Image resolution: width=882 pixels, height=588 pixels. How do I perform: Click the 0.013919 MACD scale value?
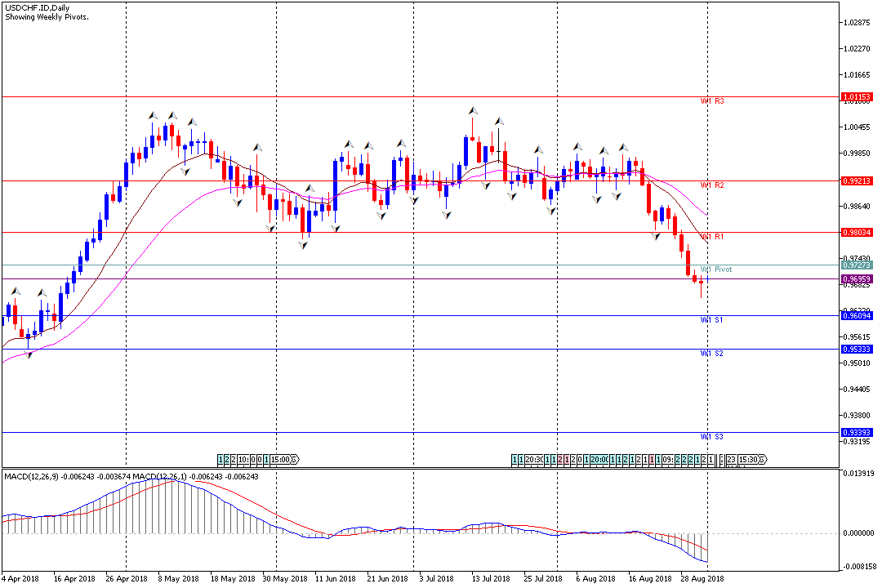pyautogui.click(x=859, y=473)
